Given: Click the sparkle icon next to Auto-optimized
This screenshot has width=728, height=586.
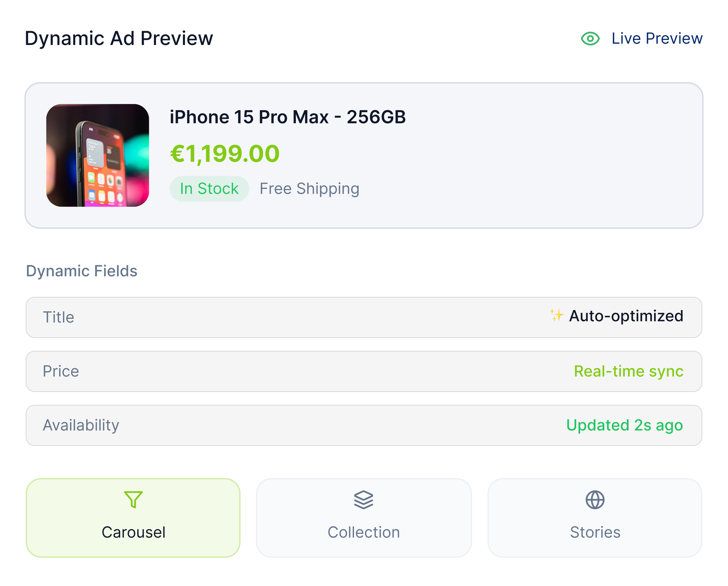Looking at the screenshot, I should 556,315.
